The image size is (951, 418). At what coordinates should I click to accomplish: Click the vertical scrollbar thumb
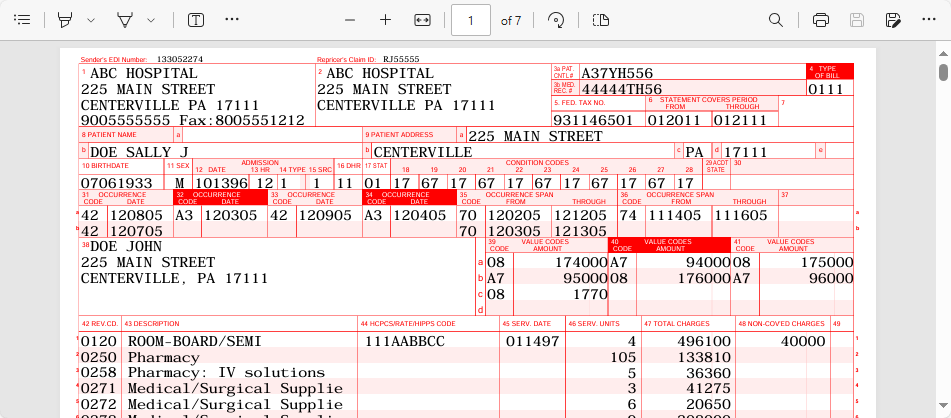pyautogui.click(x=944, y=71)
